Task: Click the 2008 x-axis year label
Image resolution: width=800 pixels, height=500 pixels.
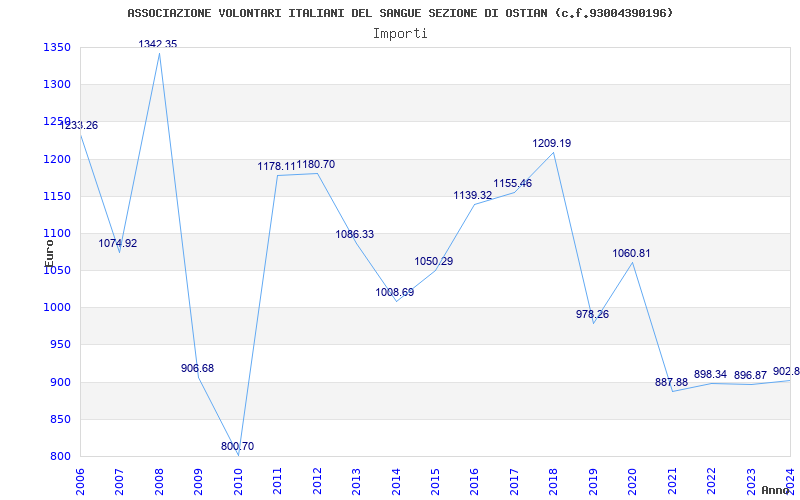Action: 159,481
